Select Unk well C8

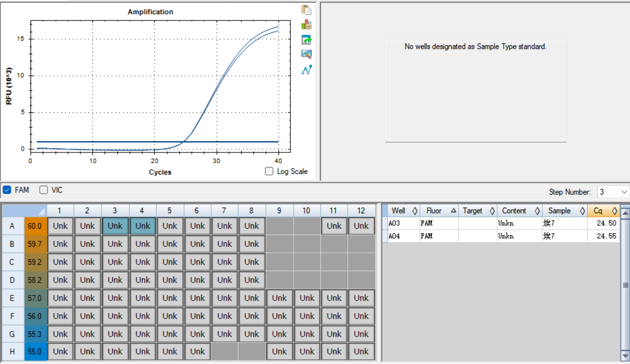point(252,262)
